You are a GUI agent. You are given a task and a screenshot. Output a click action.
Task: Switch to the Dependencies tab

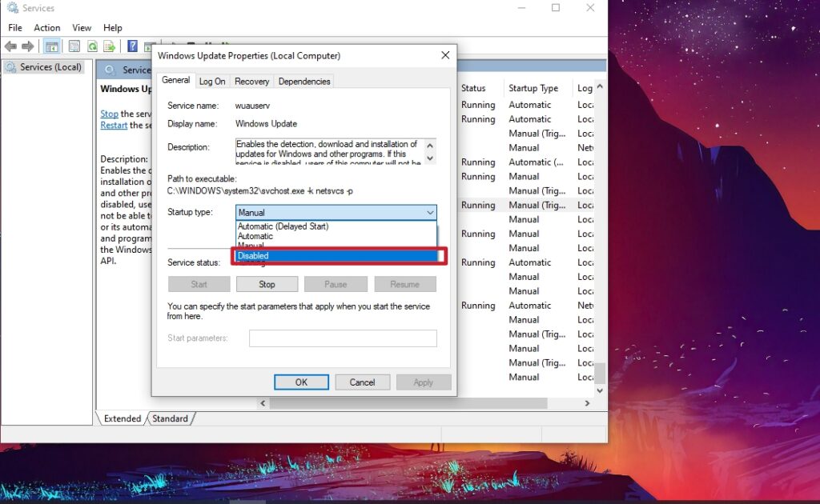coord(303,82)
